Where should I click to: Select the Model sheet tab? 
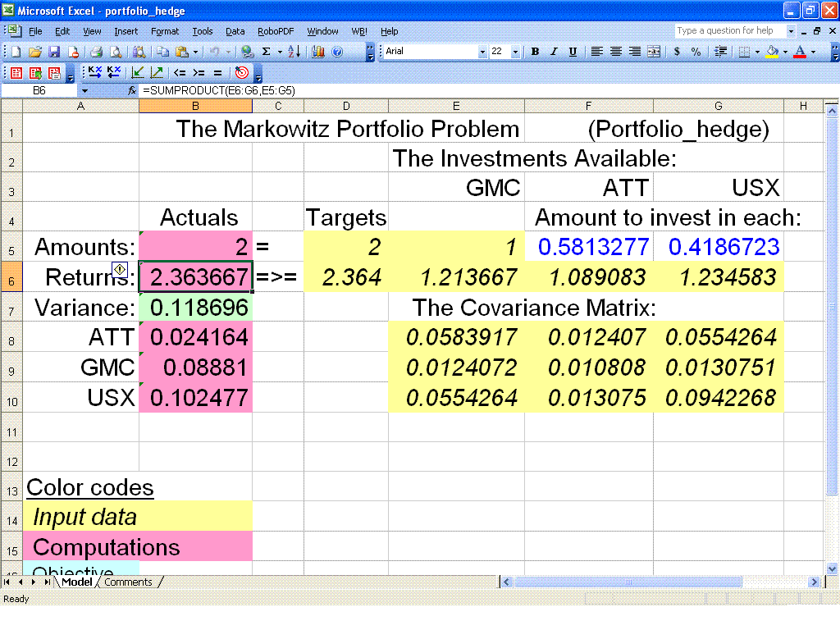[x=77, y=582]
